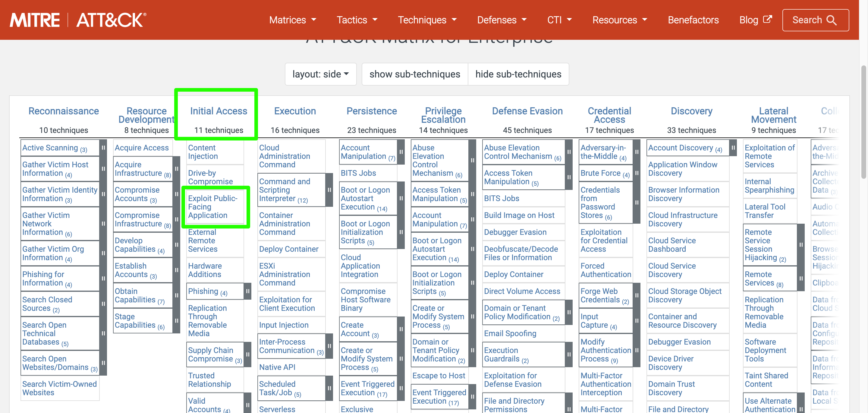Image resolution: width=868 pixels, height=413 pixels.
Task: Expand the Phishing sub-techniques sidebar handle
Action: pyautogui.click(x=247, y=291)
